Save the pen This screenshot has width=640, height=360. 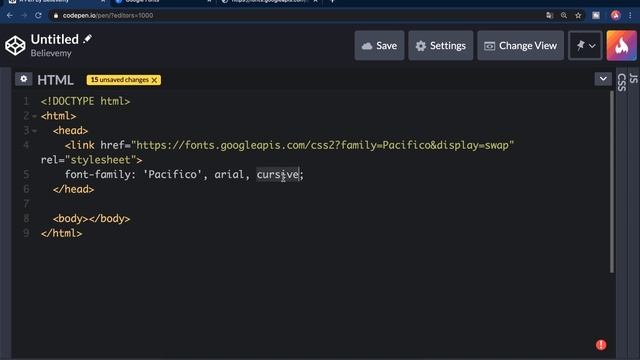[x=379, y=45]
